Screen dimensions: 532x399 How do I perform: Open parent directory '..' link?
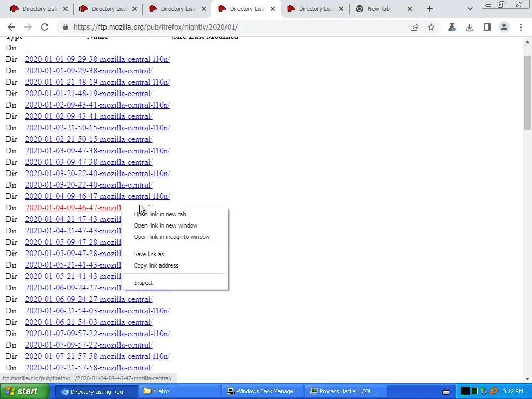click(x=27, y=48)
